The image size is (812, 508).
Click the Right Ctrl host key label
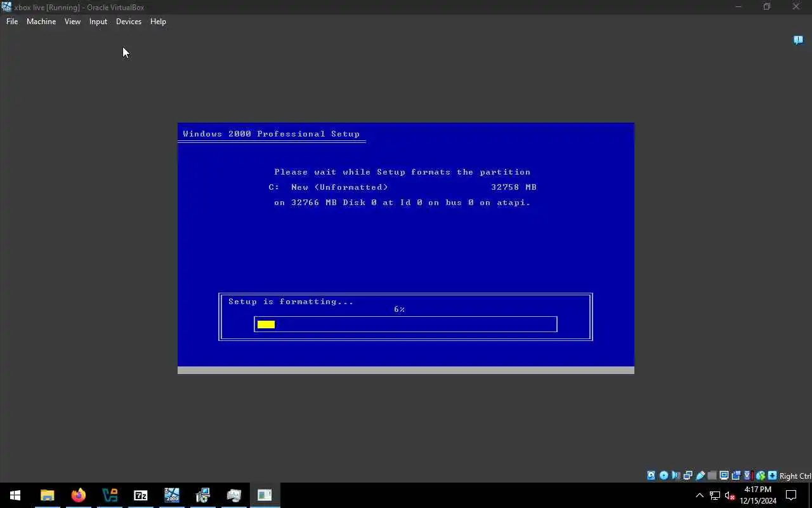click(x=795, y=476)
